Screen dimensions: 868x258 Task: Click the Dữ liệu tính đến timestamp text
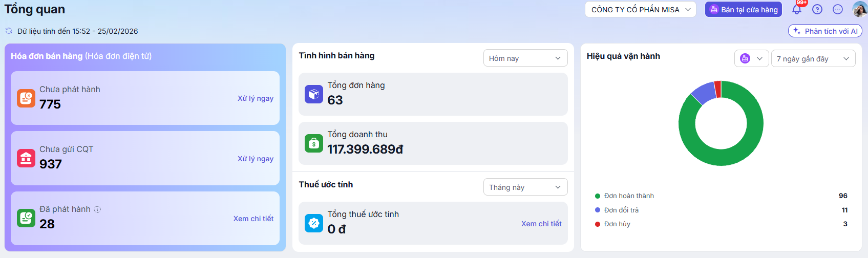coord(77,31)
